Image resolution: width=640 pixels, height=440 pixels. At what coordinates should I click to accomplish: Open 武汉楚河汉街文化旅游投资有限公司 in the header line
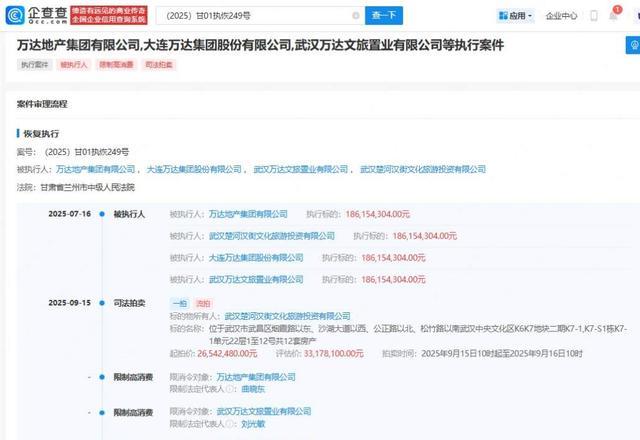tap(423, 169)
